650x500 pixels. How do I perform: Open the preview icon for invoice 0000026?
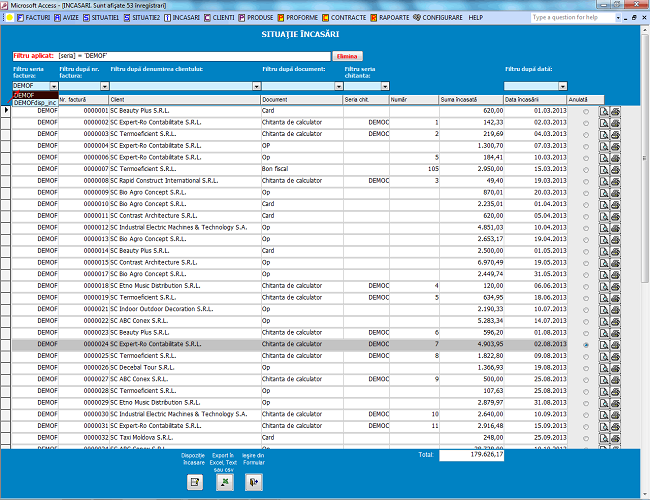604,368
